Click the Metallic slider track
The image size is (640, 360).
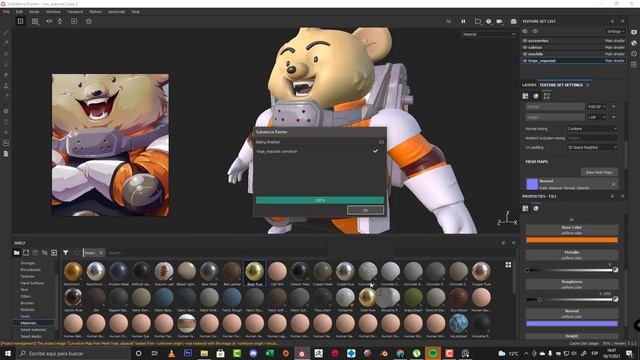[571, 270]
